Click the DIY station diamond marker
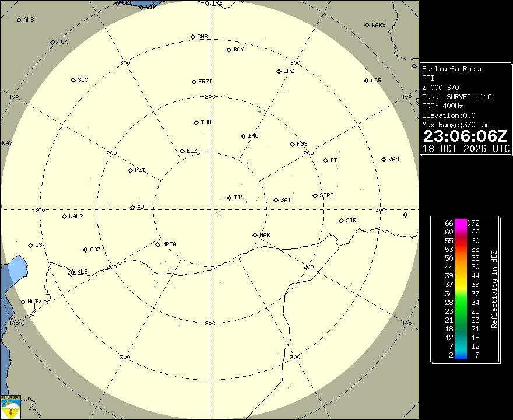The width and height of the screenshot is (513, 420). (229, 198)
